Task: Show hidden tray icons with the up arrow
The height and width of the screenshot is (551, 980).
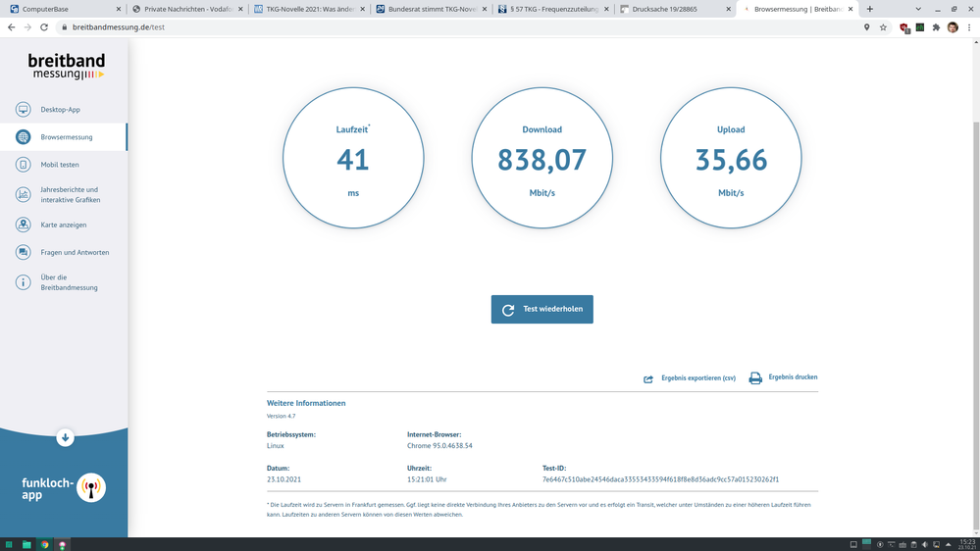Action: 949,545
